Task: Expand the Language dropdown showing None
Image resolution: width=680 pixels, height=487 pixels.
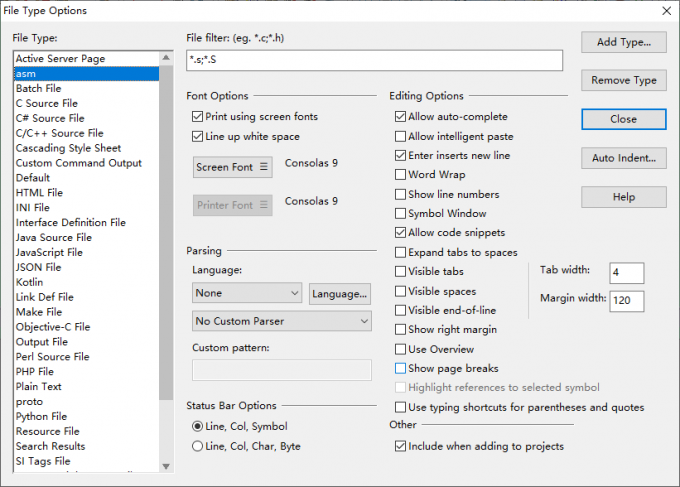Action: pos(247,293)
